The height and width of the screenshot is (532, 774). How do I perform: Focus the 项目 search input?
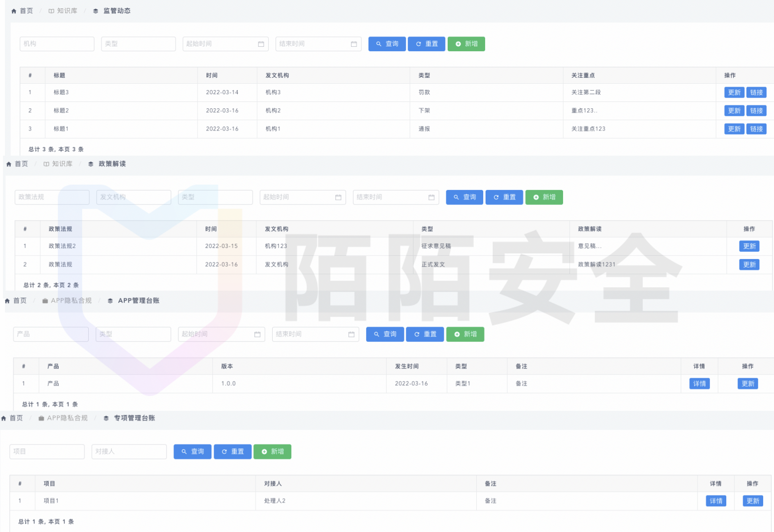tap(47, 452)
